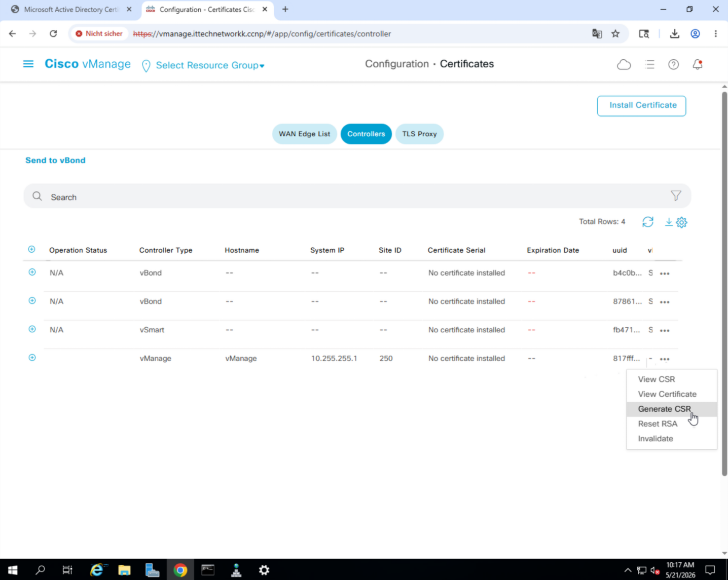
Task: Open actions menu for vSmart row
Action: click(665, 330)
